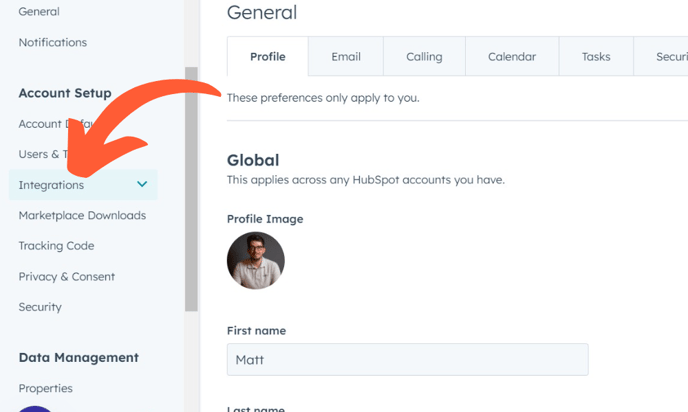
Task: Select the Profile tab
Action: pos(267,57)
